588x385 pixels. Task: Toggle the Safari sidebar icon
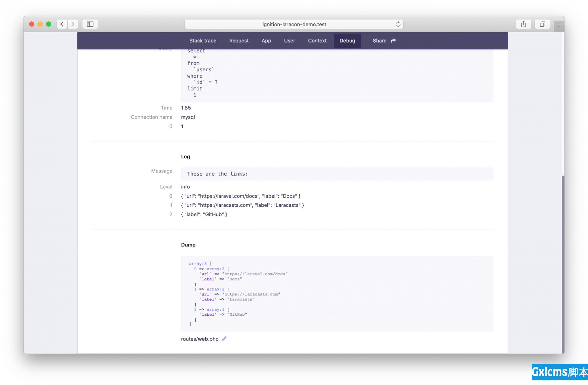90,24
